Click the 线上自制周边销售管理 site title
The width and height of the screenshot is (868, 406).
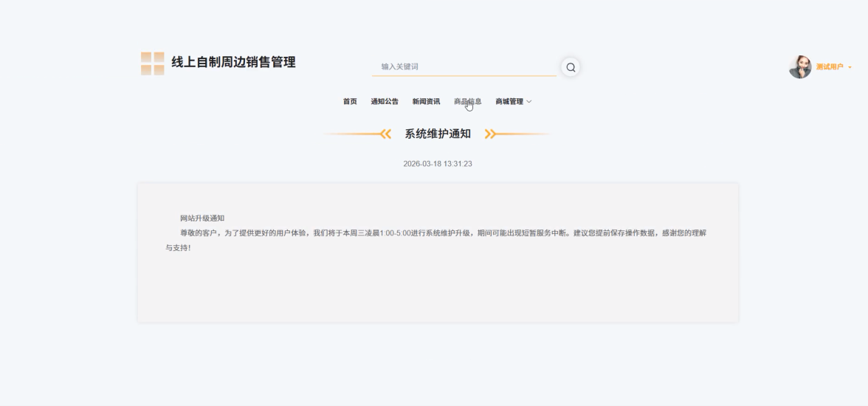coord(233,62)
